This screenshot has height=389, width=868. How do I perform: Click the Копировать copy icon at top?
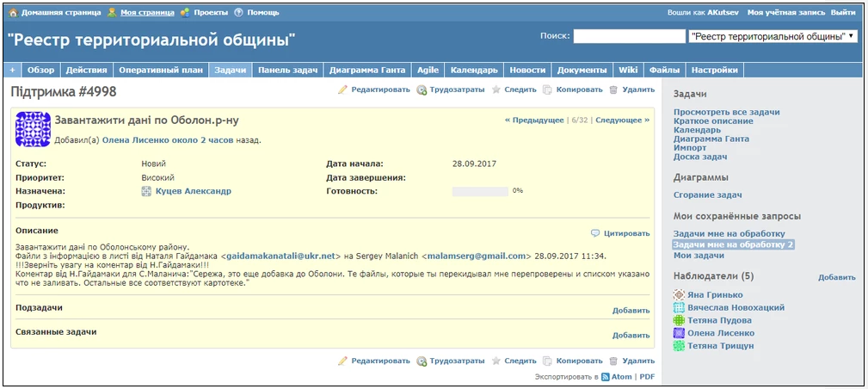tap(547, 90)
